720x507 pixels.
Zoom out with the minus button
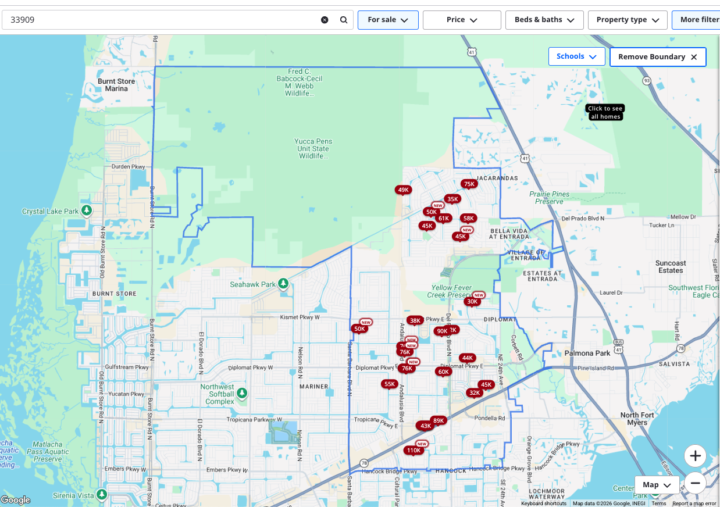695,483
